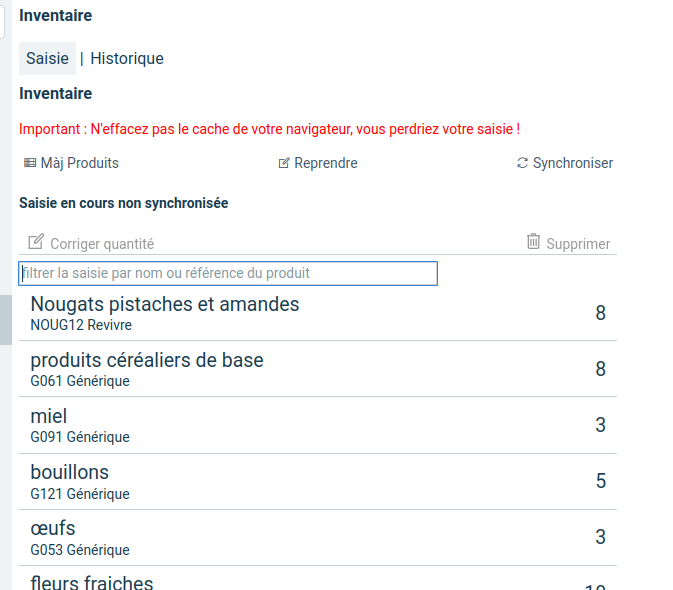Screen dimensions: 673x590
Task: Click the Reprendre edit icon
Action: coord(284,163)
